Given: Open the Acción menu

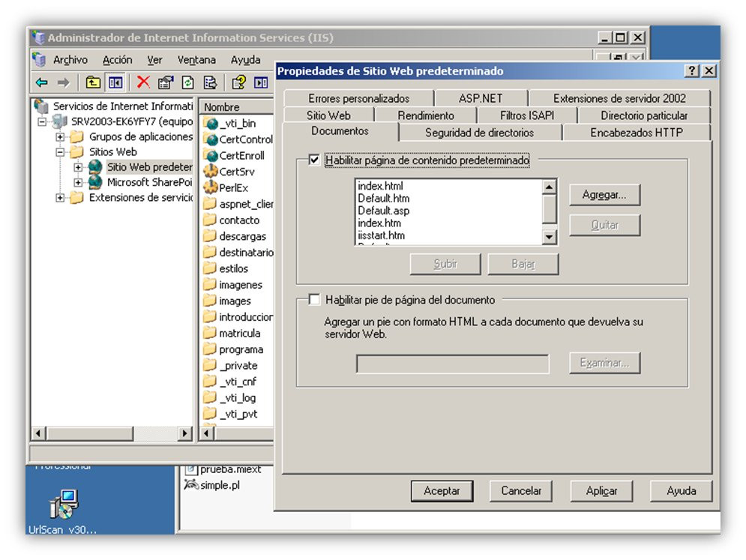Looking at the screenshot, I should pyautogui.click(x=118, y=60).
